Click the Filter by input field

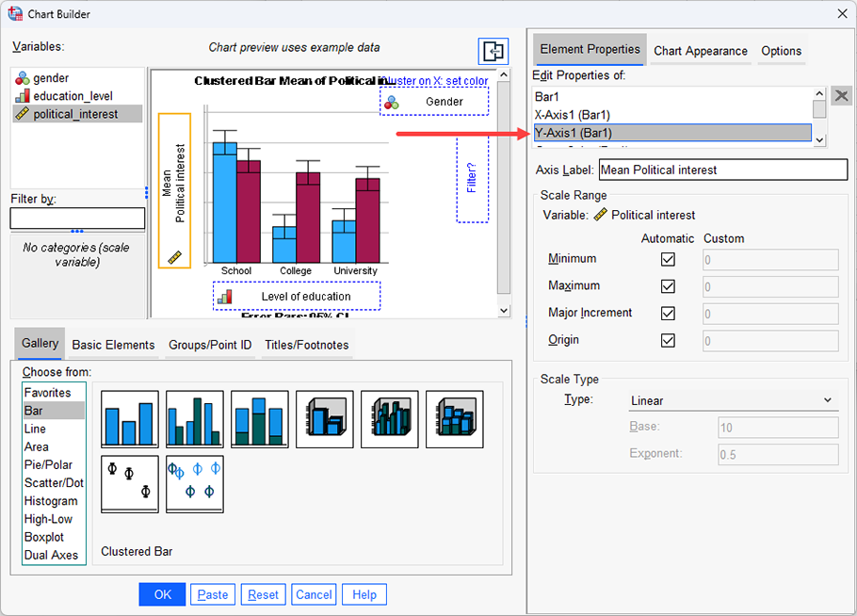[x=77, y=219]
